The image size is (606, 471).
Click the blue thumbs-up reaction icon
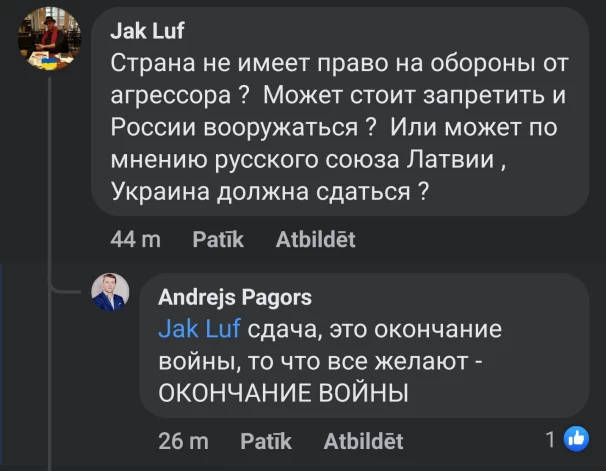coord(577,439)
